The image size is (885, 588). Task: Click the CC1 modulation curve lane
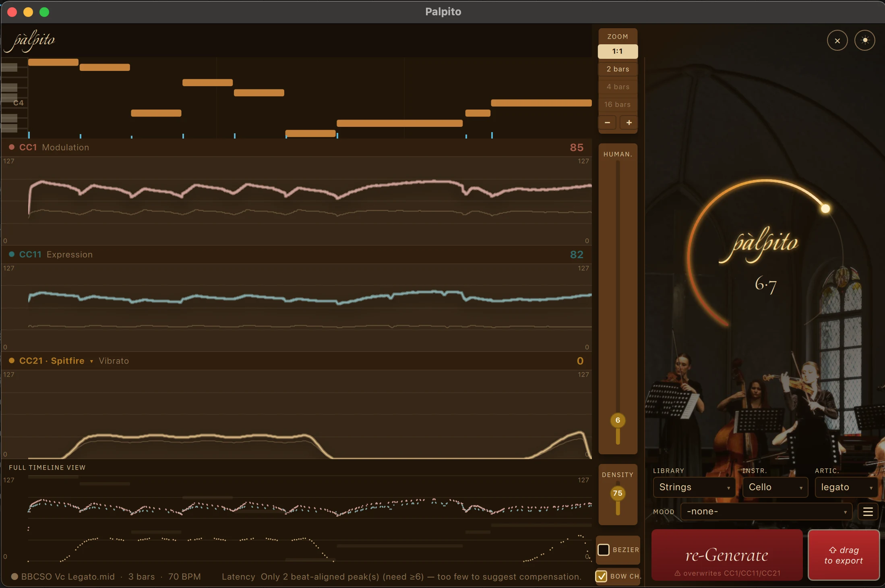pyautogui.click(x=296, y=200)
